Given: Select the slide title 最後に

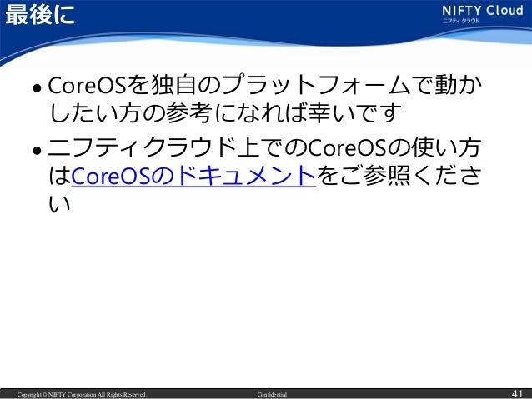Looking at the screenshot, I should (x=40, y=15).
